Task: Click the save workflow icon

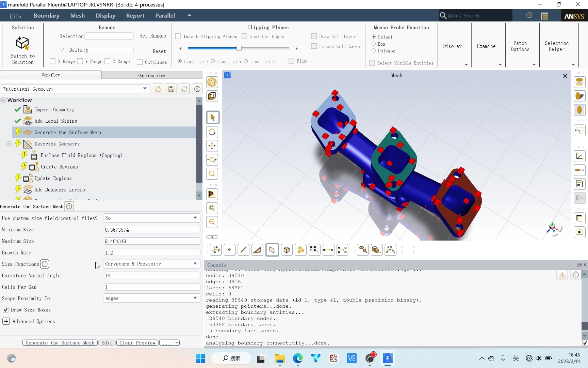Action: pyautogui.click(x=171, y=89)
